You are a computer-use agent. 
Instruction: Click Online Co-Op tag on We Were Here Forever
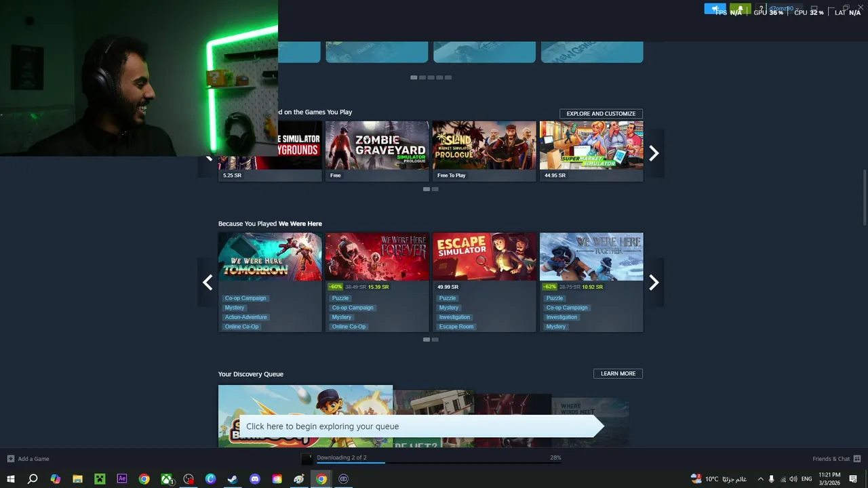coord(349,327)
